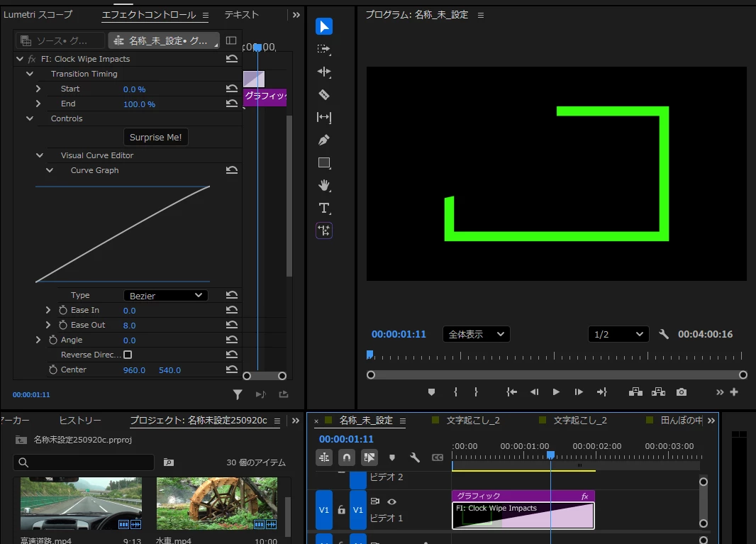
Task: Switch to first 文字起こし_2 sequence tab
Action: click(x=473, y=421)
